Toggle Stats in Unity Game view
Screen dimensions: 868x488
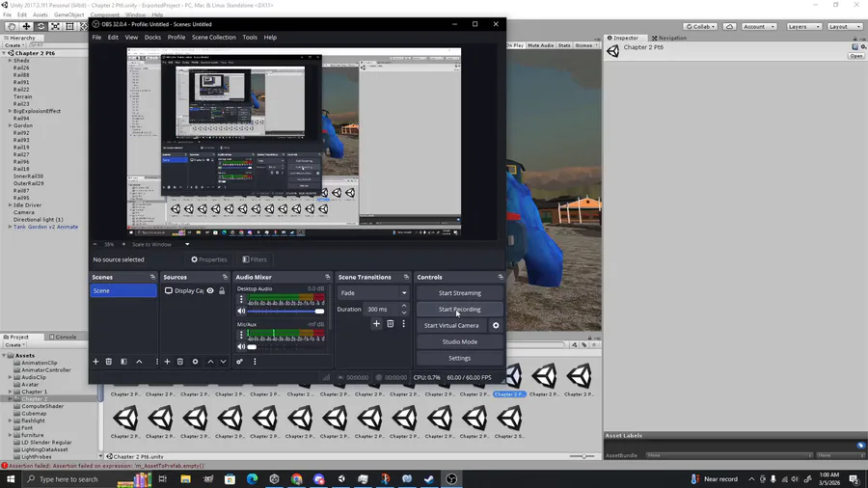tap(564, 45)
